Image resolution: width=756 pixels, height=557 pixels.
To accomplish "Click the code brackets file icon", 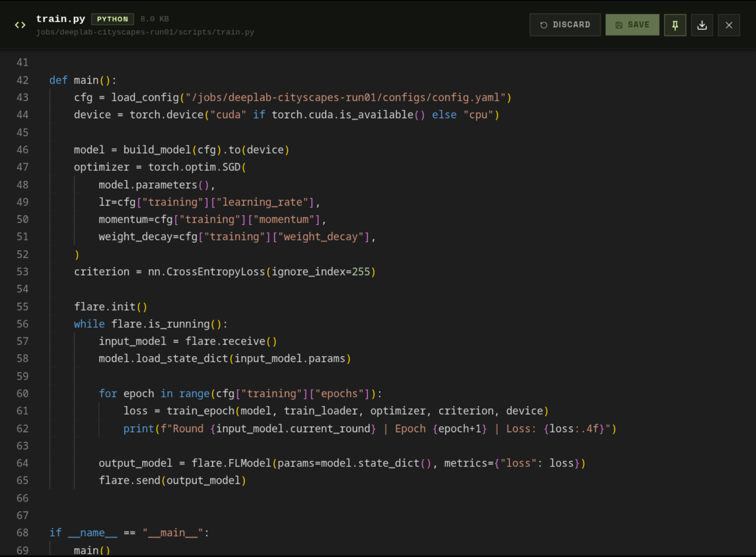I will (20, 25).
